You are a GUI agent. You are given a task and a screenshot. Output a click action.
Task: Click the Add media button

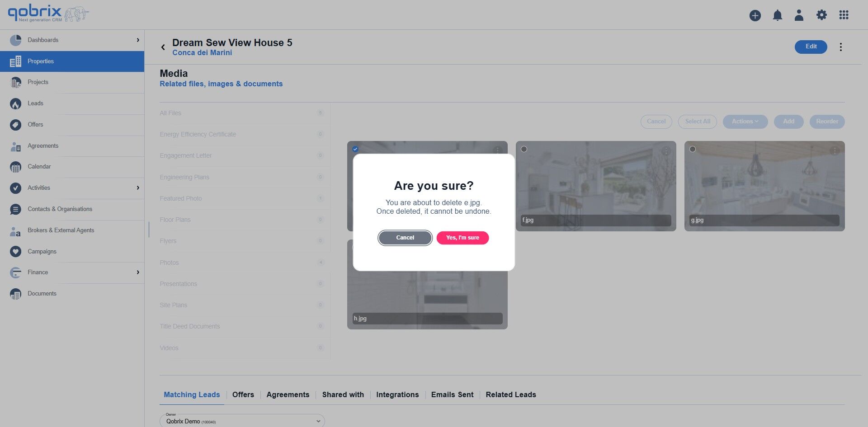(788, 122)
